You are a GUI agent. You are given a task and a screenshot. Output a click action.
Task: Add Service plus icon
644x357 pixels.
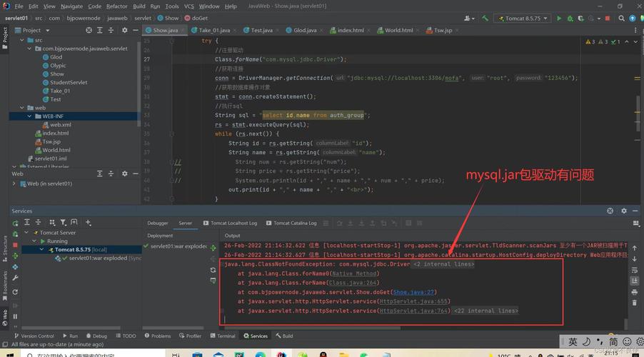click(x=88, y=222)
